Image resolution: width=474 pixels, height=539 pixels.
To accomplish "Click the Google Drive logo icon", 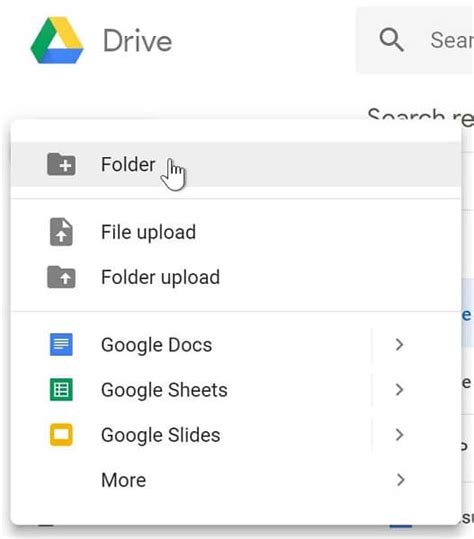I will [x=57, y=40].
